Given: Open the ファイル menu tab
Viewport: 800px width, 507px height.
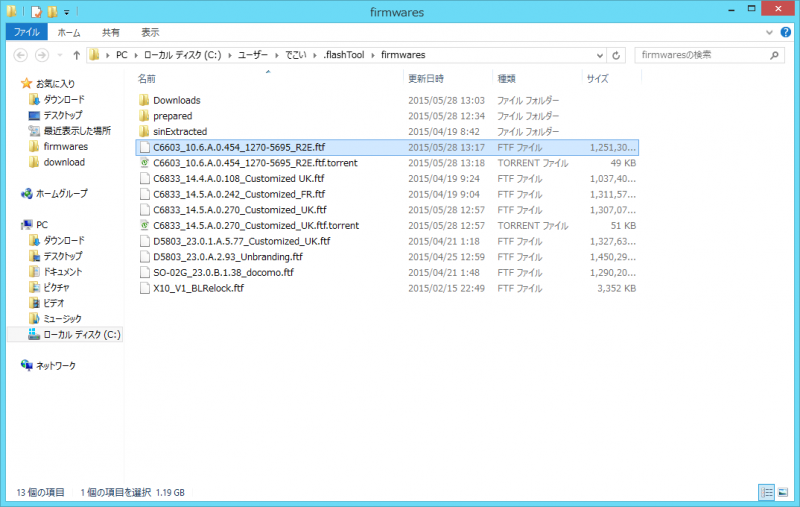Looking at the screenshot, I should coord(27,32).
